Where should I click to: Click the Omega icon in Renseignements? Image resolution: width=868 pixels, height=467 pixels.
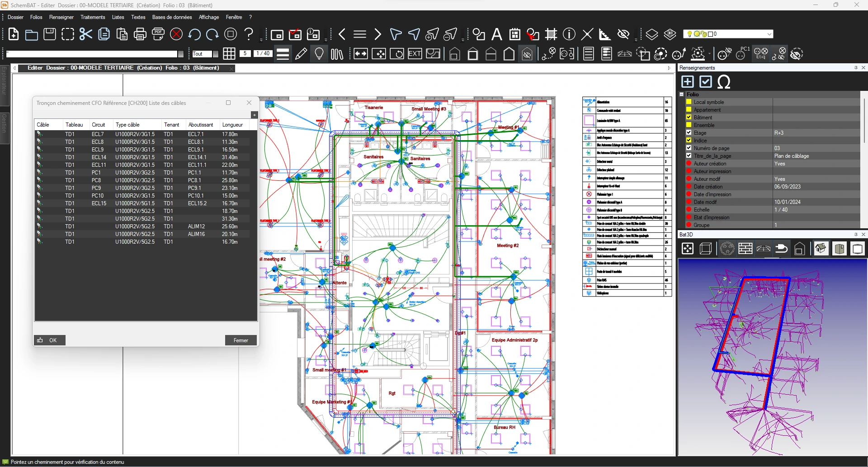[724, 82]
